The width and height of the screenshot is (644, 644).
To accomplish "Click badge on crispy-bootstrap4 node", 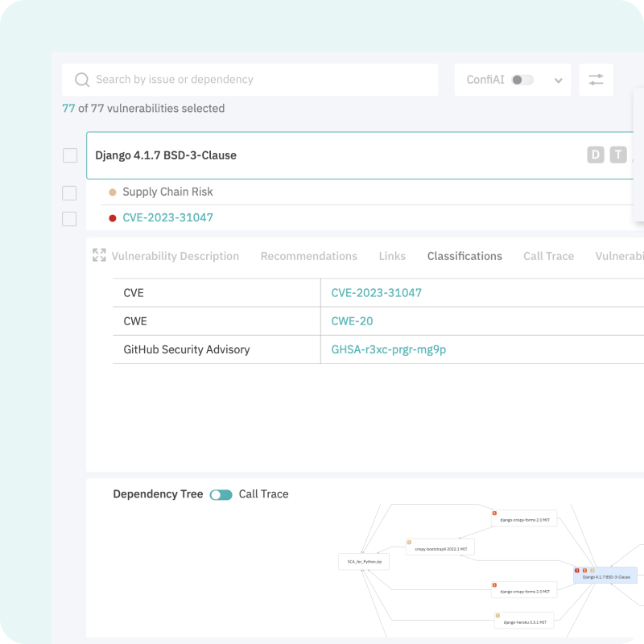I will [x=409, y=542].
